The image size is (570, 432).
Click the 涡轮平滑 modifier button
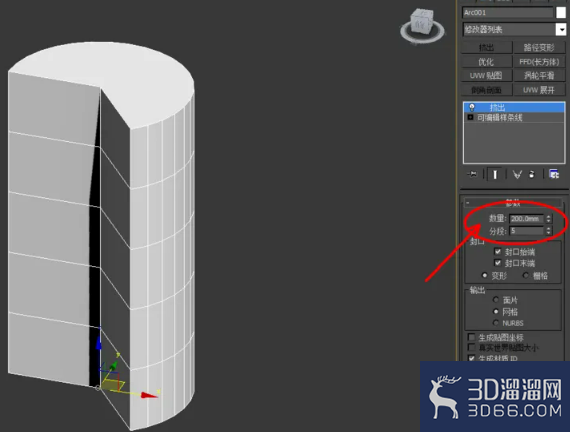[539, 76]
